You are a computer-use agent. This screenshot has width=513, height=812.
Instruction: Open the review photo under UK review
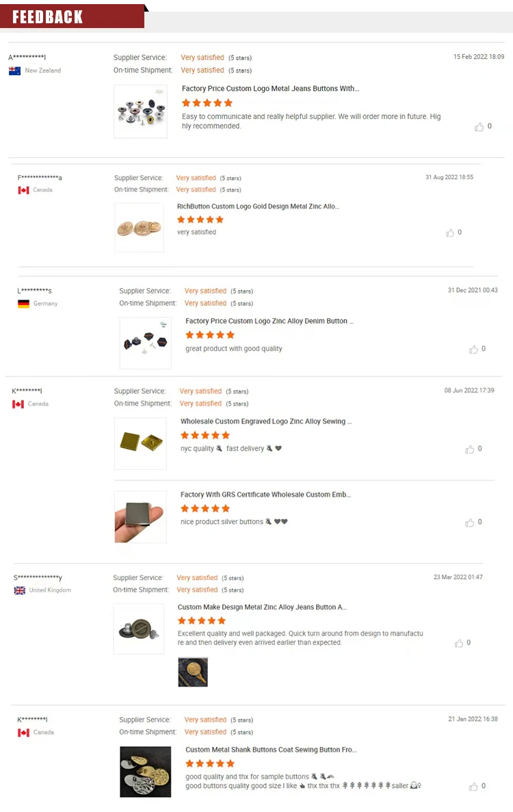(x=193, y=672)
